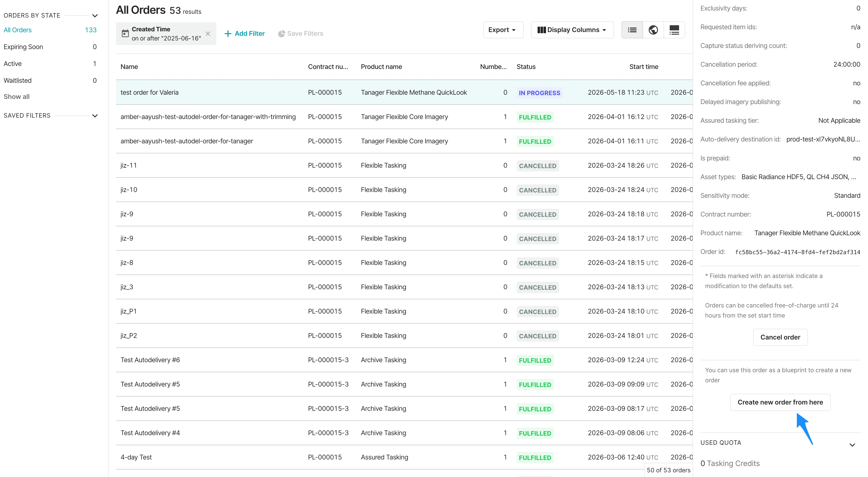This screenshot has height=477, width=868.
Task: Click Show all order states
Action: tap(17, 97)
